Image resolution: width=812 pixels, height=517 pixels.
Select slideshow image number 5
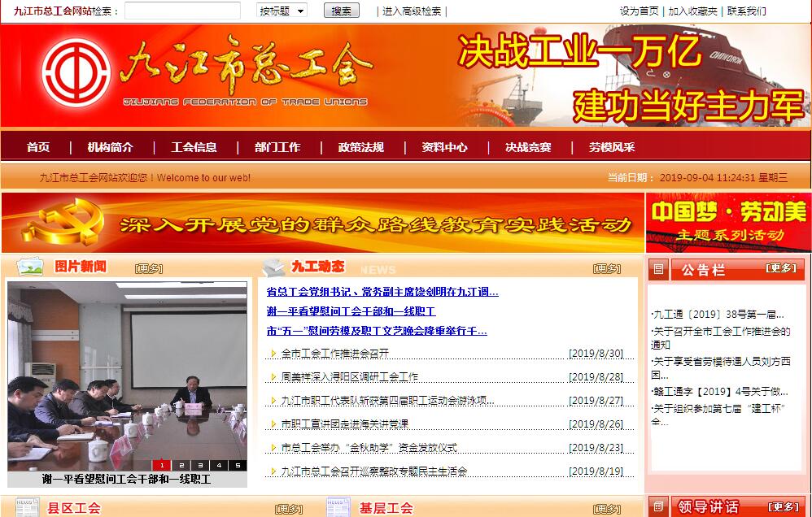point(237,465)
